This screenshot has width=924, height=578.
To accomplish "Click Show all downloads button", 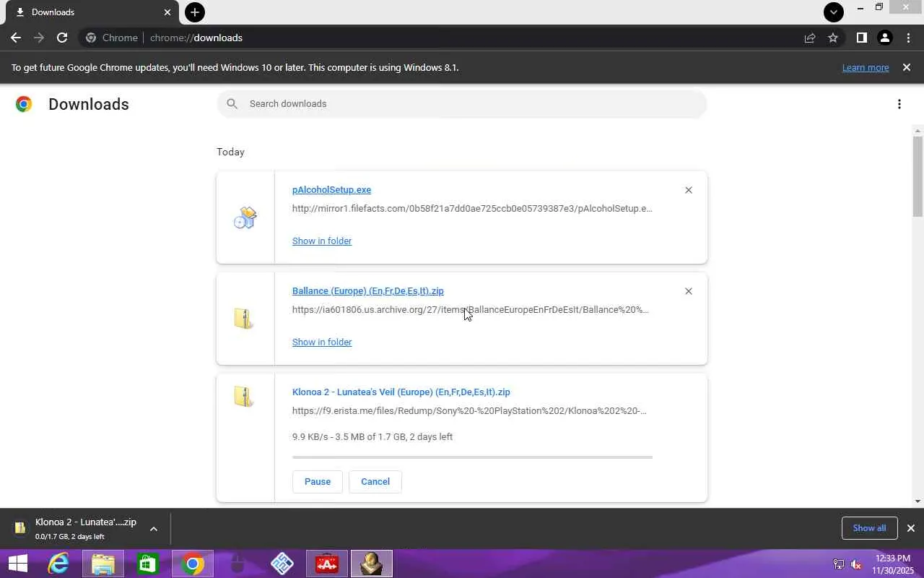I will (x=869, y=528).
